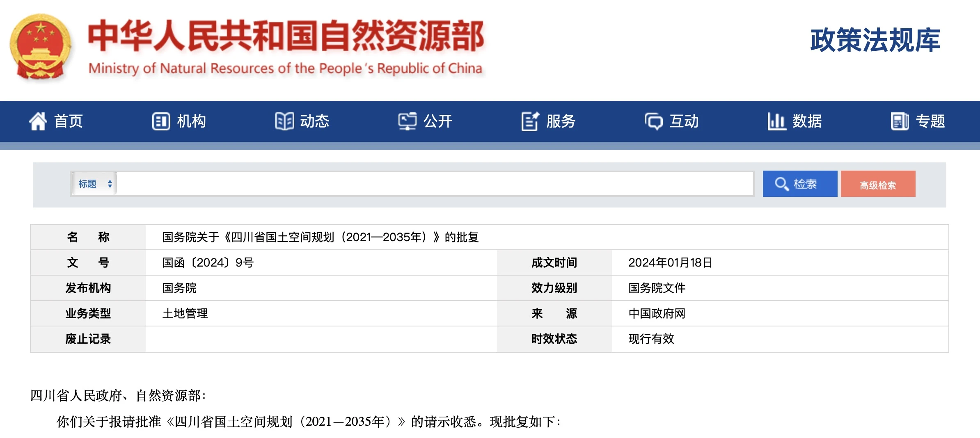Image resolution: width=980 pixels, height=438 pixels.
Task: Select the date 2024年01月18日
Action: pos(670,262)
